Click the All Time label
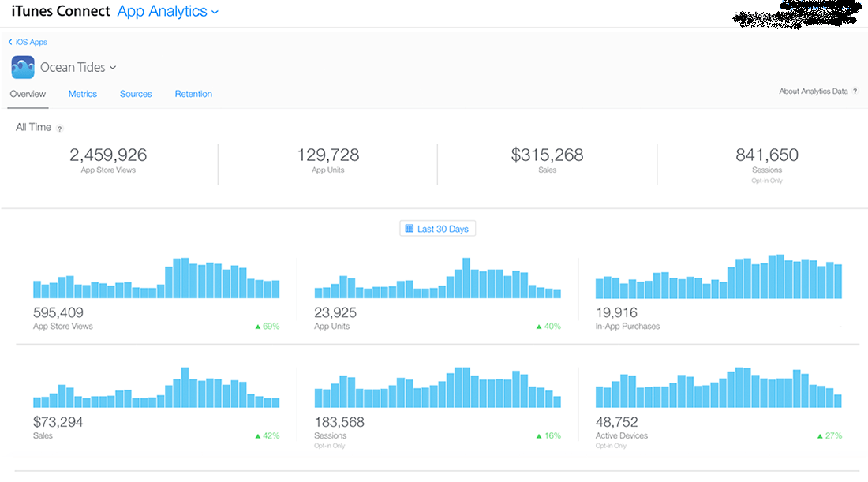This screenshot has width=868, height=482. (33, 127)
